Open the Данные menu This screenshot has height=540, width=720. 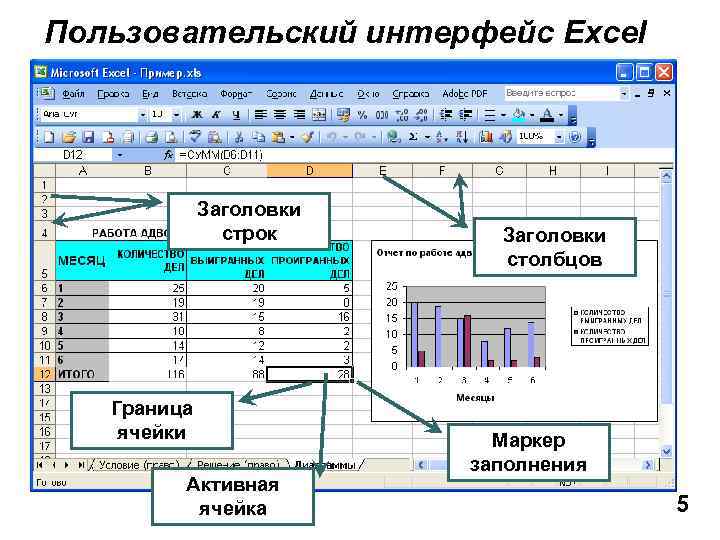[x=326, y=94]
